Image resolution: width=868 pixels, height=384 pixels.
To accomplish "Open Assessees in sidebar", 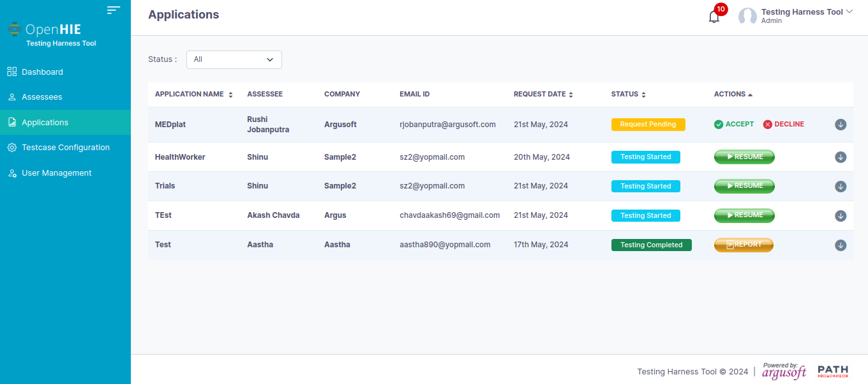I will [x=65, y=97].
